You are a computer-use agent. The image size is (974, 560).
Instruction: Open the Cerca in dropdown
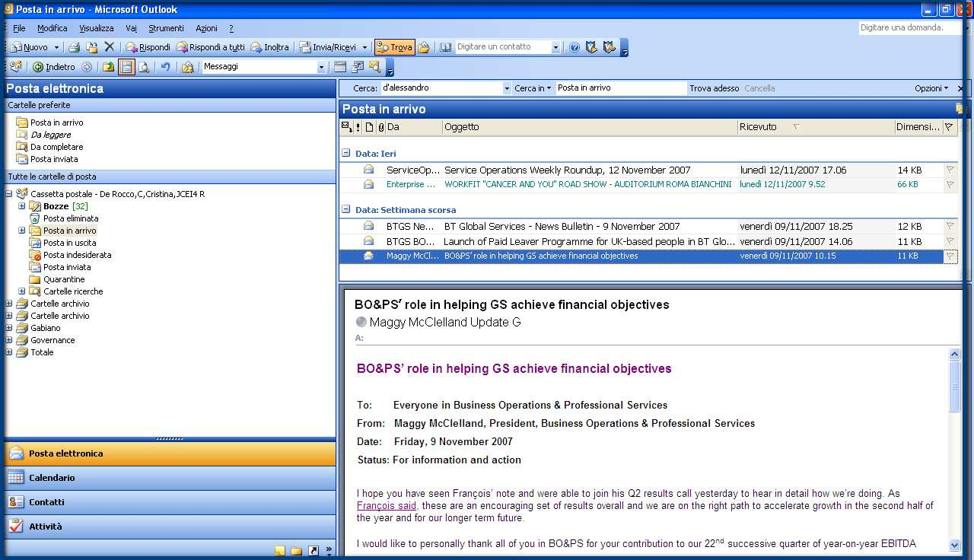(x=533, y=88)
